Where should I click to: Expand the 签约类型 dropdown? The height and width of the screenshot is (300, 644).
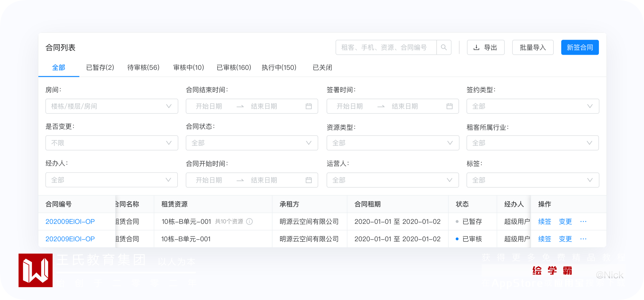pyautogui.click(x=533, y=106)
